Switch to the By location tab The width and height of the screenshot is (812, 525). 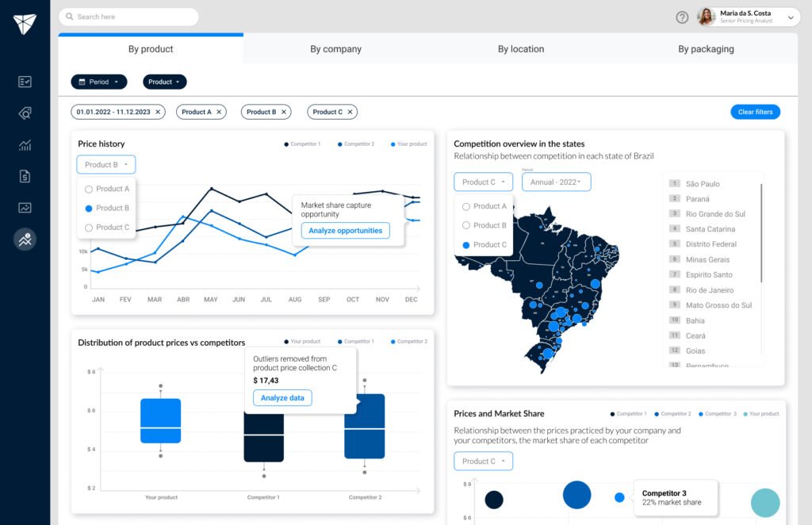(521, 49)
